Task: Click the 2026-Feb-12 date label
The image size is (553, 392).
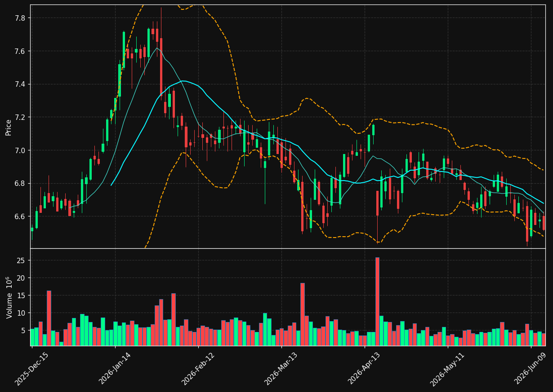Action: pos(198,369)
